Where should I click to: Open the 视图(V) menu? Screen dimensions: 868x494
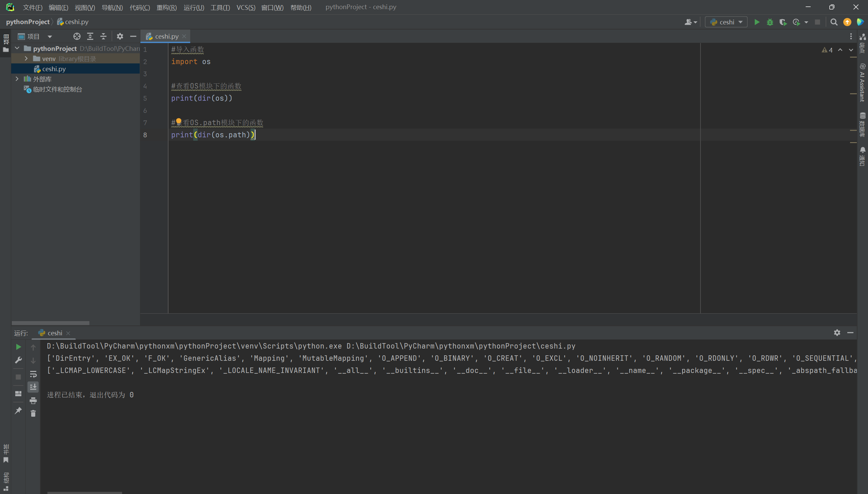(85, 7)
